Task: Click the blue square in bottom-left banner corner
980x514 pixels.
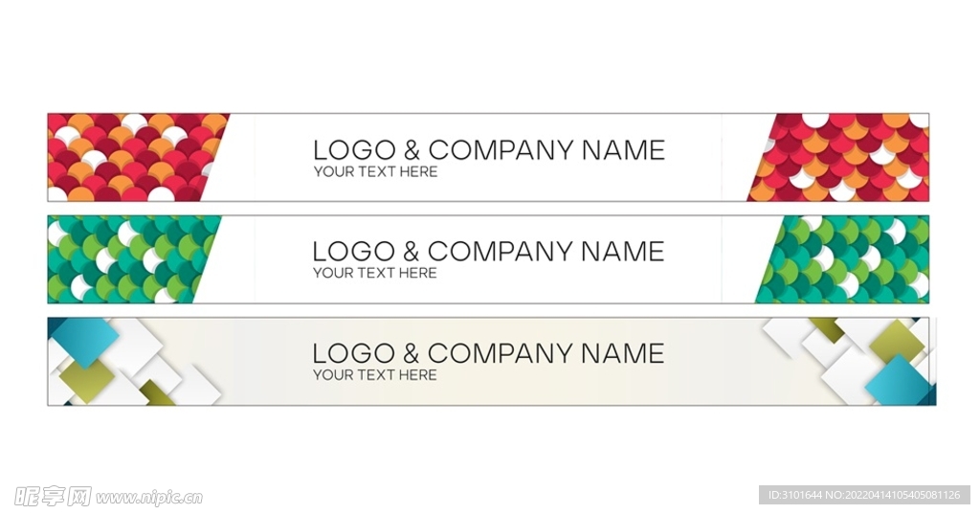Action: click(x=84, y=342)
